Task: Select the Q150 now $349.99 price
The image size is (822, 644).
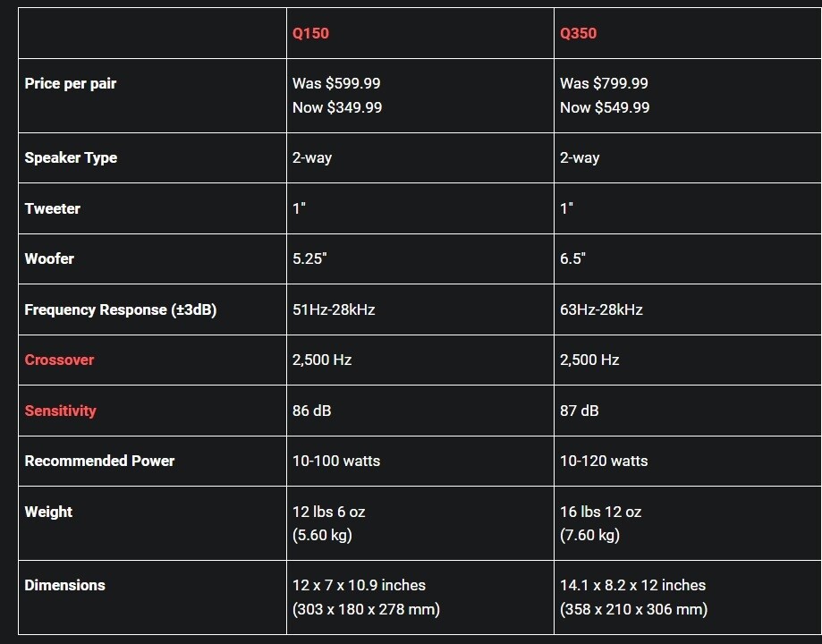Action: coord(337,107)
